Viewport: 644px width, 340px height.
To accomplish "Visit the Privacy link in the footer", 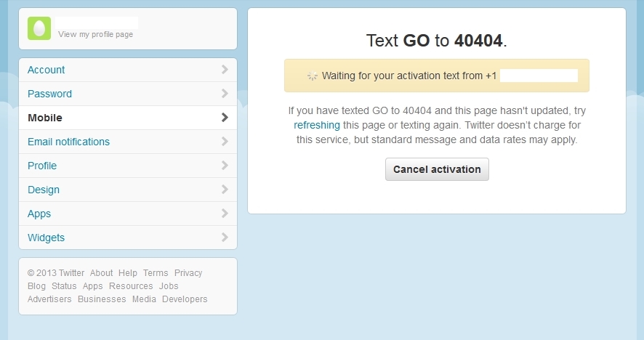I will [x=188, y=273].
